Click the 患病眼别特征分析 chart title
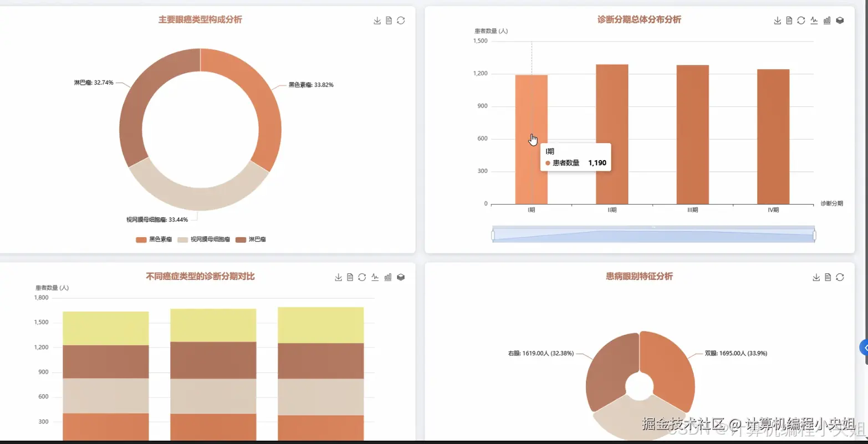The height and width of the screenshot is (444, 868). pyautogui.click(x=639, y=277)
